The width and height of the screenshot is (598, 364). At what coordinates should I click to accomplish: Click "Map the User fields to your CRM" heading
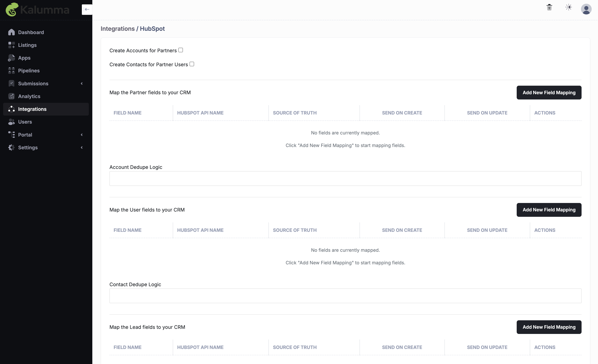(147, 210)
